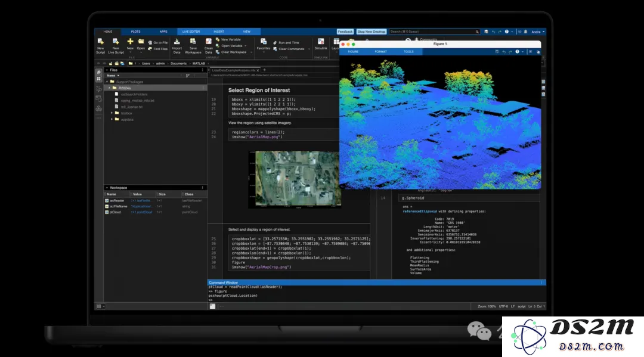
Task: Click the Zoom: 100% status entry
Action: (487, 306)
